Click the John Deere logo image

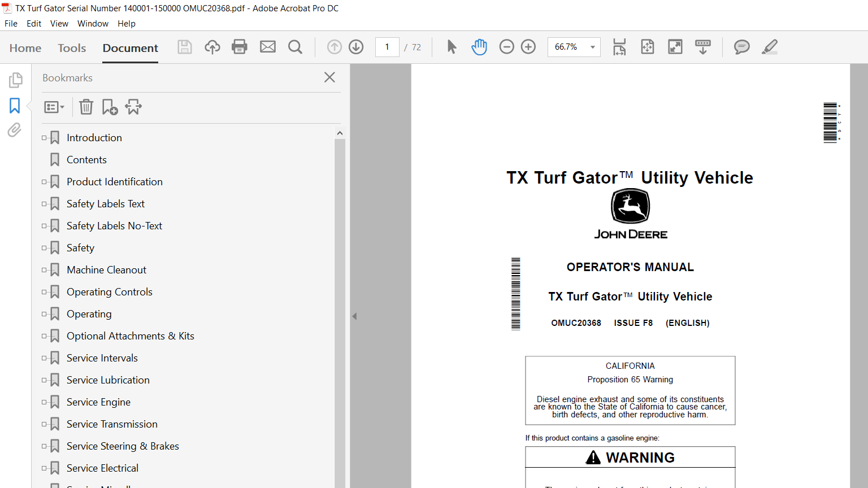pyautogui.click(x=631, y=215)
